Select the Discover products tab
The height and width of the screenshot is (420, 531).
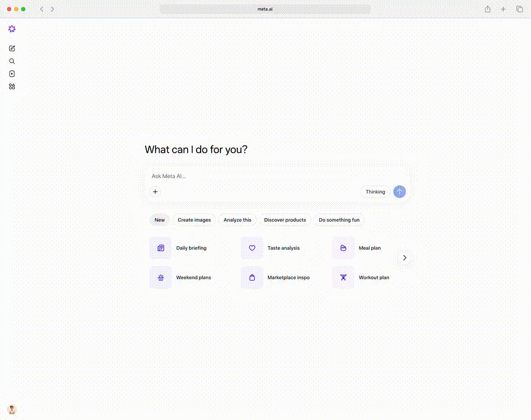(285, 220)
